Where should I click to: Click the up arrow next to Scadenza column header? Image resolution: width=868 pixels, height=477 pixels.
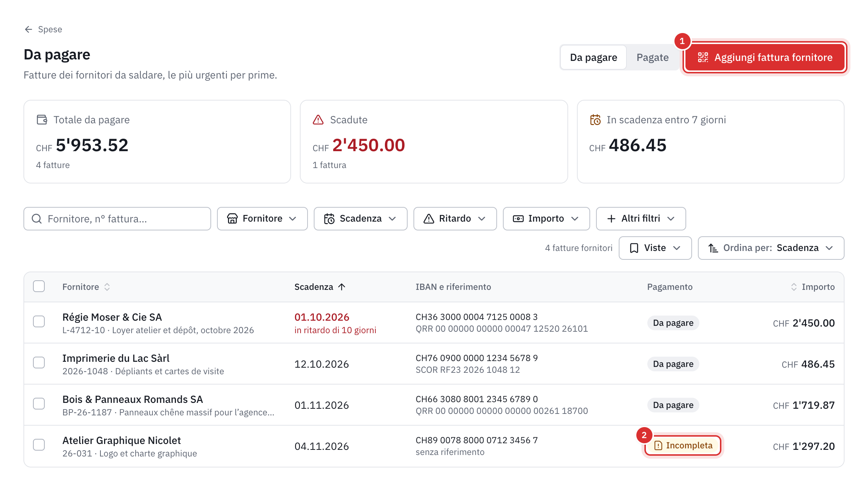point(342,287)
